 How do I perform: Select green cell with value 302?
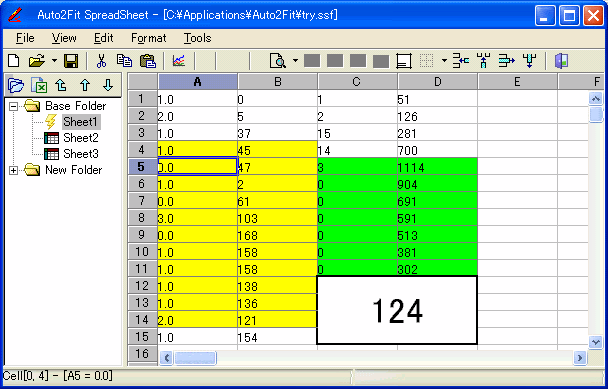tap(437, 269)
